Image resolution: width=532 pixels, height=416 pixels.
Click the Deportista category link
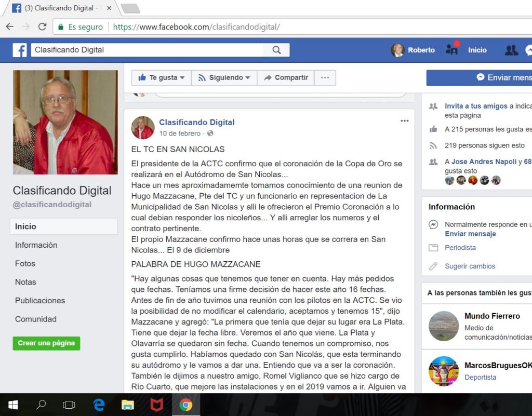pos(481,378)
